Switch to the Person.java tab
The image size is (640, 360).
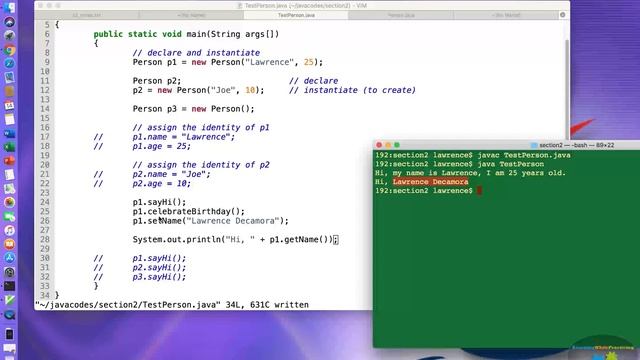tap(401, 15)
